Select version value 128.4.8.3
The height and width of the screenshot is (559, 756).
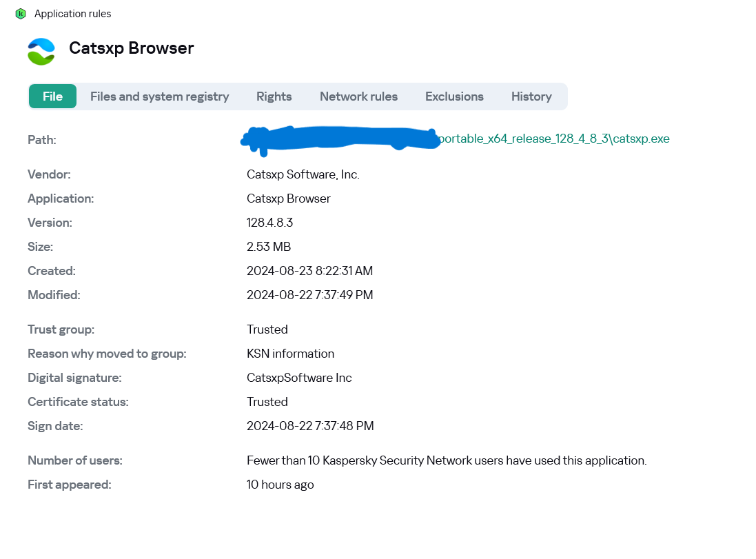coord(269,223)
